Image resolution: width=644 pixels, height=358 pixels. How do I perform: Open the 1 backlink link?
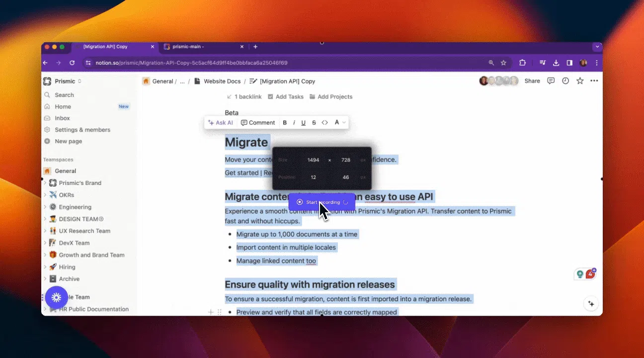(x=247, y=96)
